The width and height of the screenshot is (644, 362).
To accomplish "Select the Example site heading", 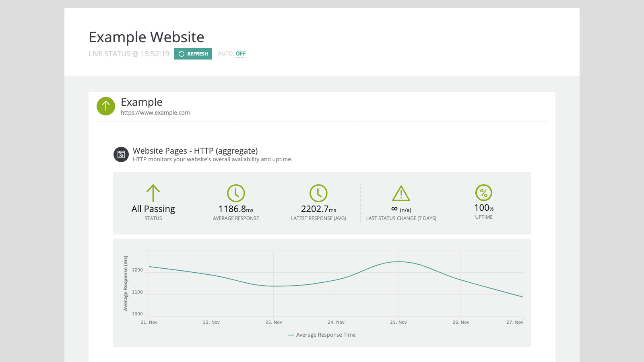I will click(x=142, y=102).
